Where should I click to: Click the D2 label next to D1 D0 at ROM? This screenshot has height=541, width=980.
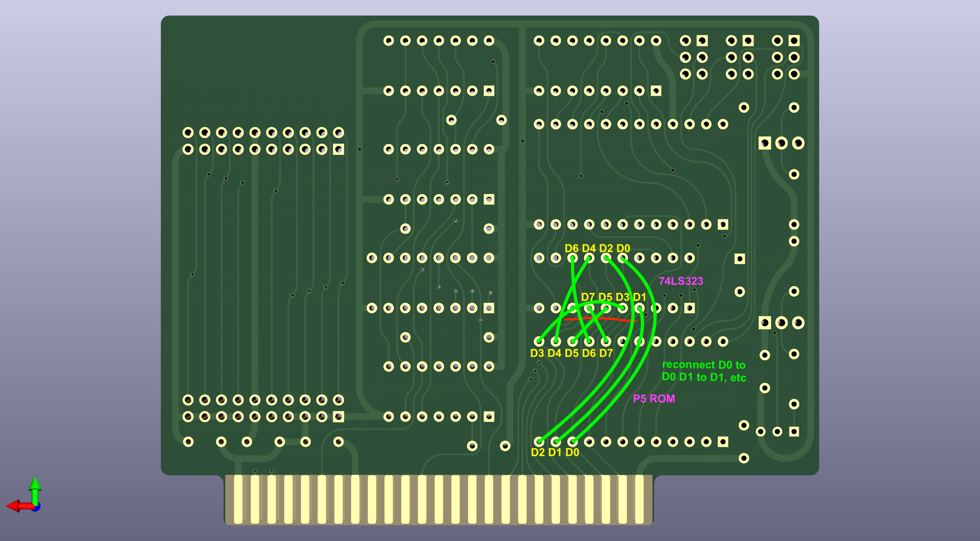coord(538,452)
